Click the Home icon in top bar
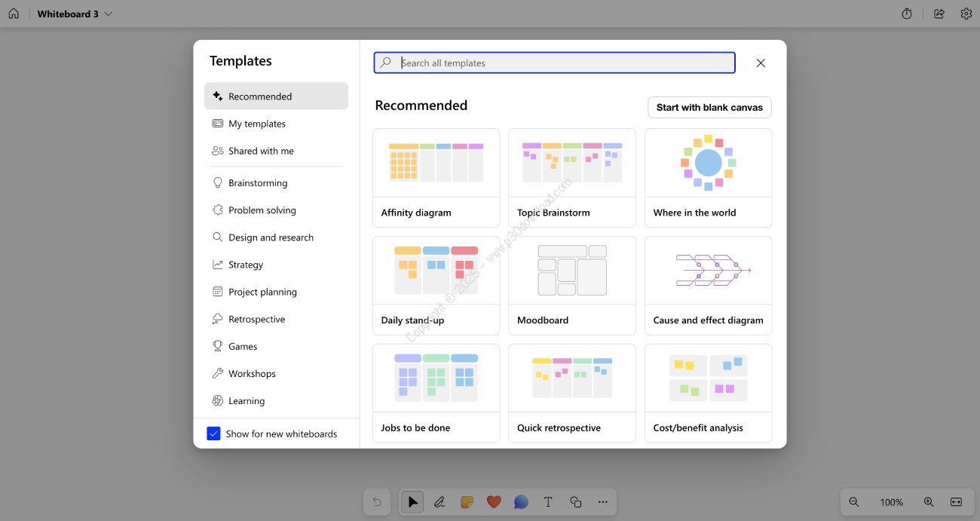The height and width of the screenshot is (521, 980). click(14, 14)
